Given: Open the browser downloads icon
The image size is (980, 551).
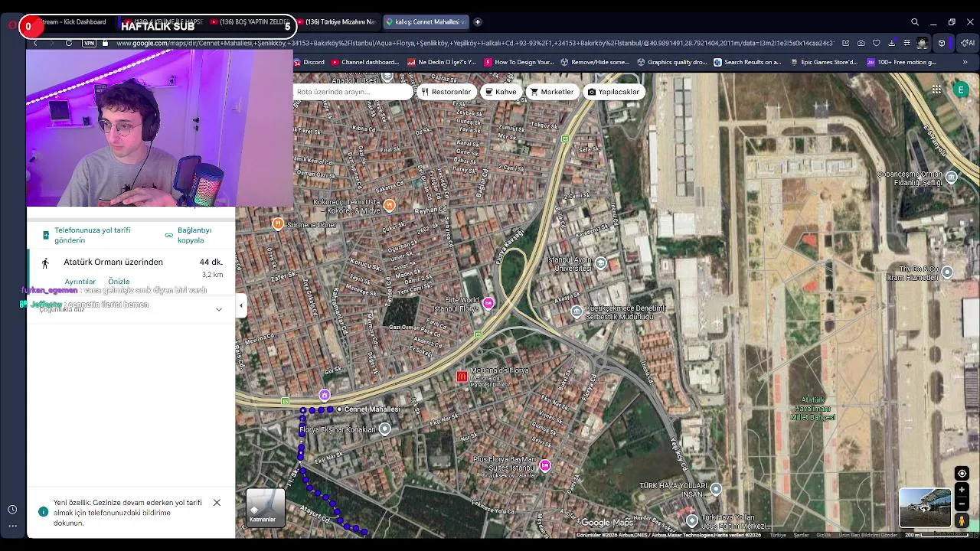Looking at the screenshot, I should tap(891, 43).
